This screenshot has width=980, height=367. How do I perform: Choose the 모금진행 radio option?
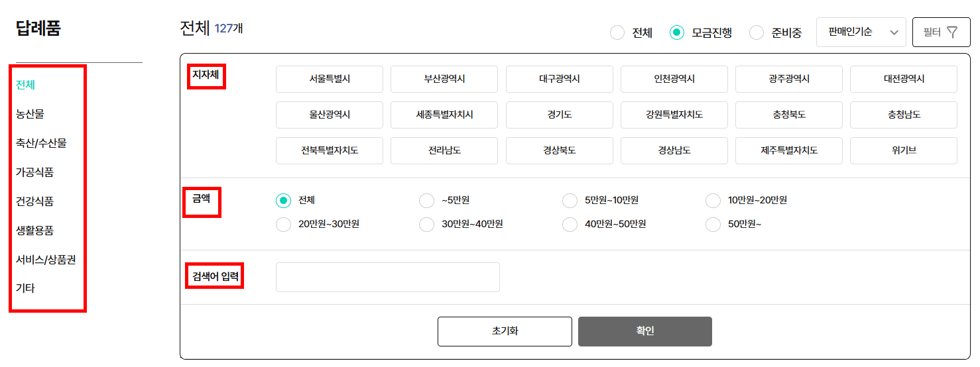(x=677, y=32)
